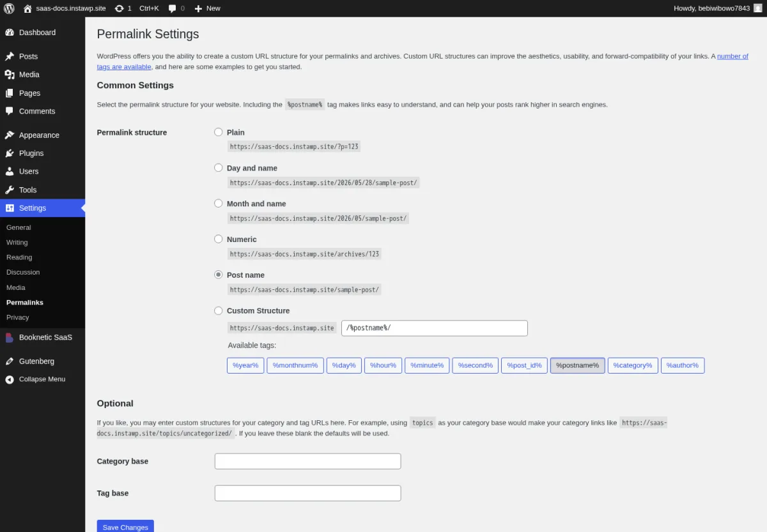Viewport: 767px width, 532px height.
Task: Click the Collapse Menu arrow icon
Action: coord(10,379)
